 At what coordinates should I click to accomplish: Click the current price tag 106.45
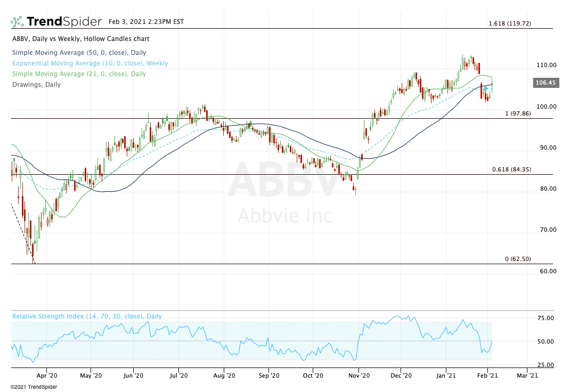pos(545,83)
